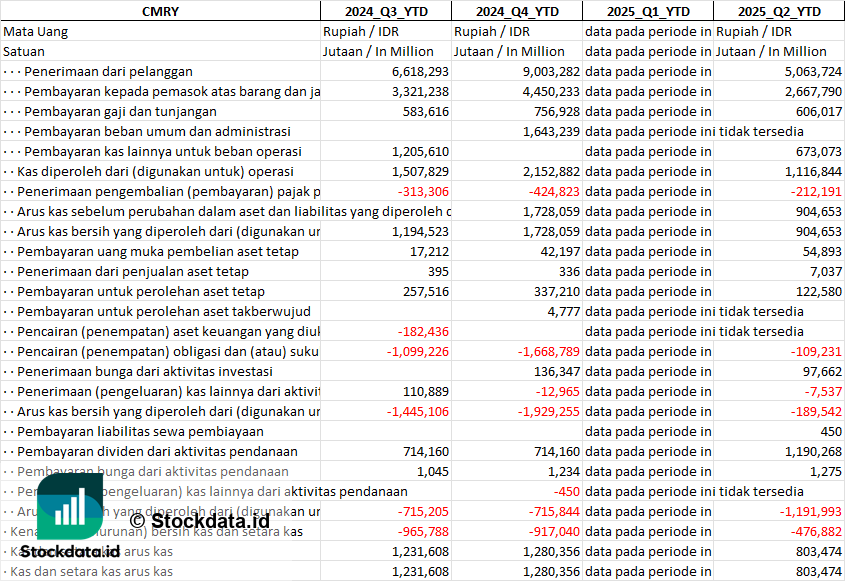
Task: Select negative value -109,231 cell
Action: 779,351
